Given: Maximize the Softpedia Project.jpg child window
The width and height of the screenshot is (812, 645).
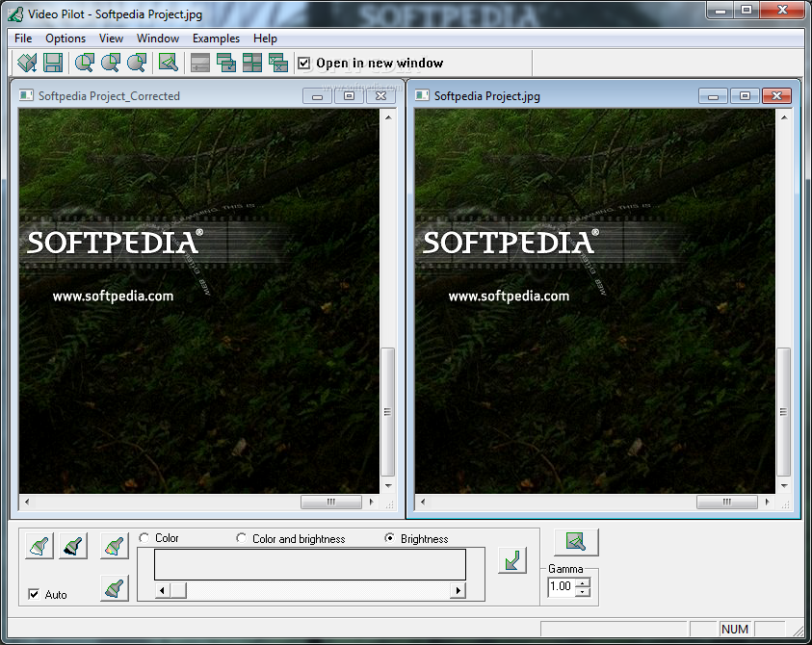Looking at the screenshot, I should point(745,95).
